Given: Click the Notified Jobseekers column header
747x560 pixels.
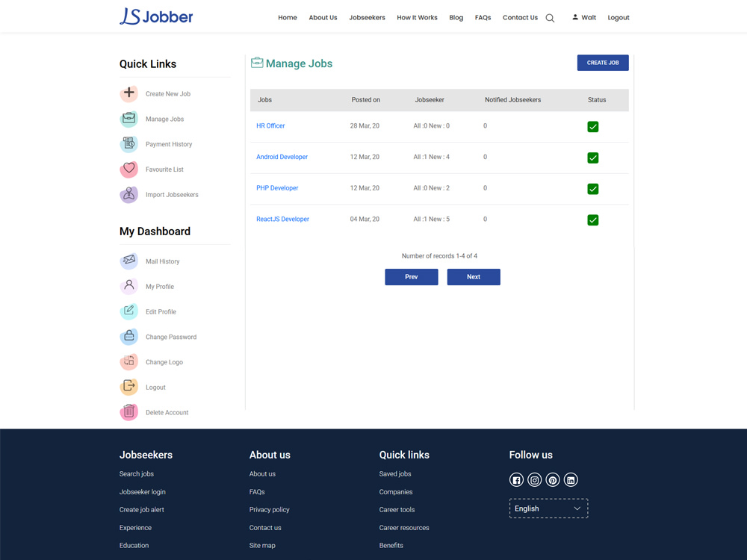Looking at the screenshot, I should (512, 100).
